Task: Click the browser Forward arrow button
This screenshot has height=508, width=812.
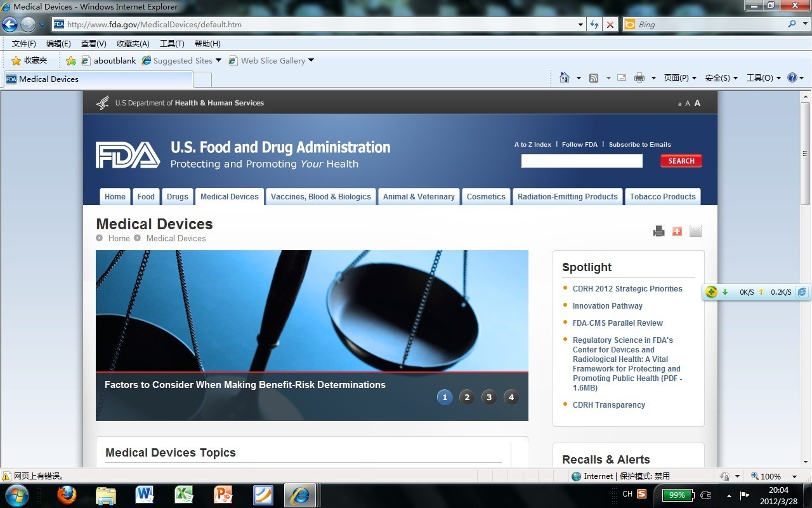Action: click(28, 24)
